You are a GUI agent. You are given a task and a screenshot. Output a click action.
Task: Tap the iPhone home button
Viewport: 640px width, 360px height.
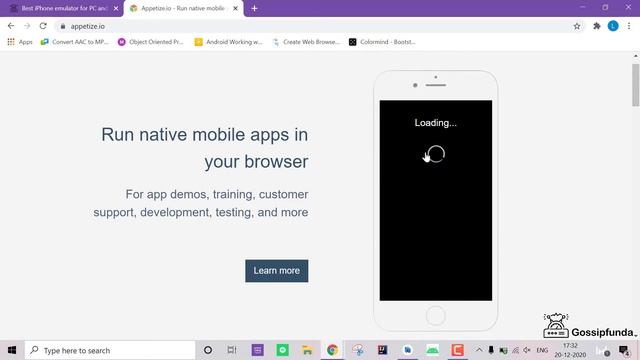coord(436,316)
